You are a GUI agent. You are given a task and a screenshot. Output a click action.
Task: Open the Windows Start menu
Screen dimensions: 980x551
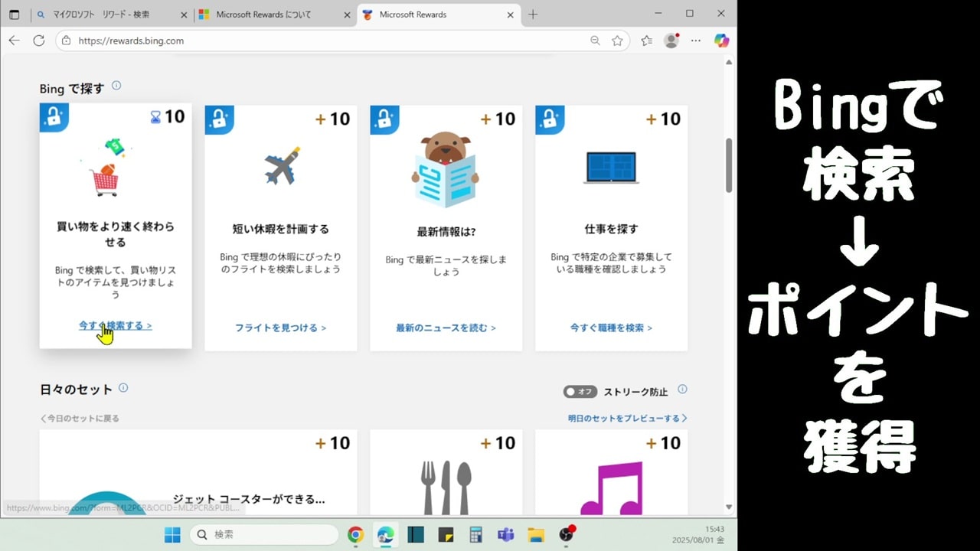[x=172, y=534]
